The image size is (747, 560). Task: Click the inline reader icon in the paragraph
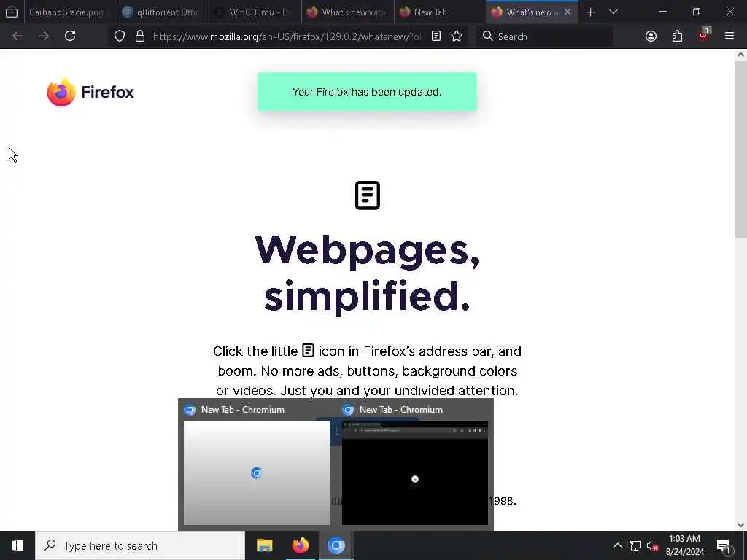point(308,351)
